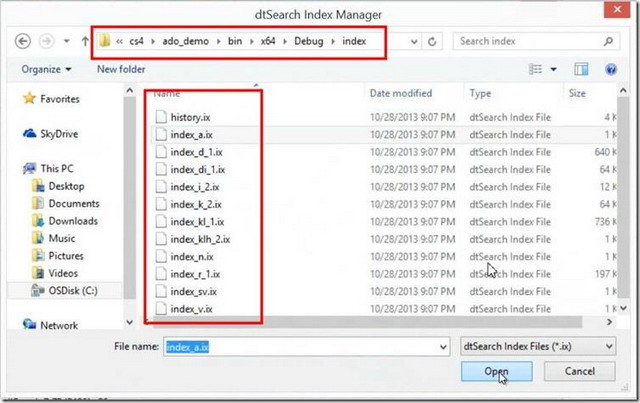Image resolution: width=640 pixels, height=403 pixels.
Task: Select the index_kl_1.ix file
Action: point(197,222)
